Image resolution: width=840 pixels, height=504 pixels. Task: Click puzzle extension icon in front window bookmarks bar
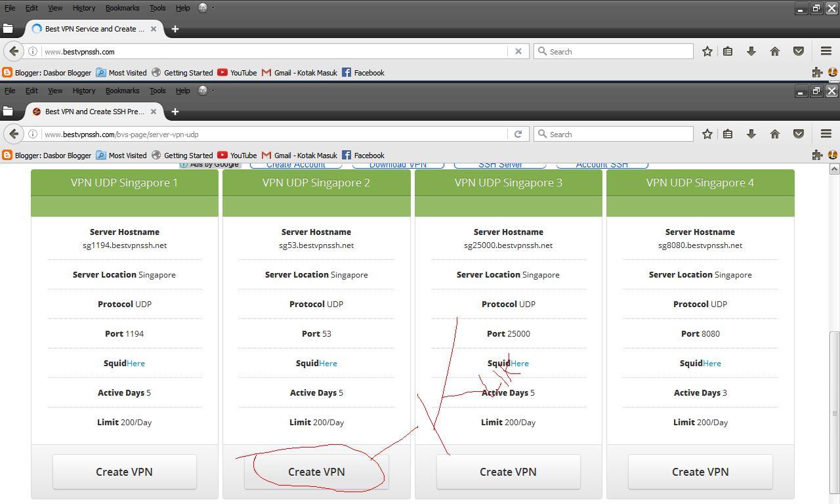[817, 156]
